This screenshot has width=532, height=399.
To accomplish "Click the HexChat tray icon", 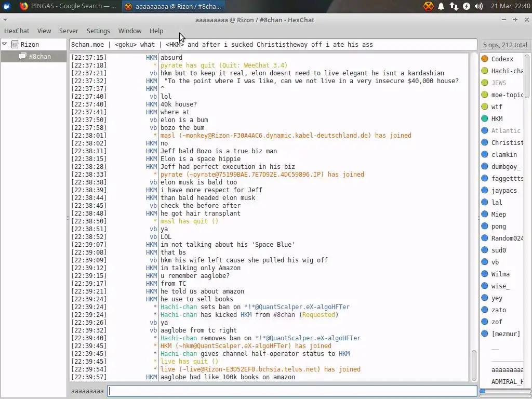I will coord(429,6).
